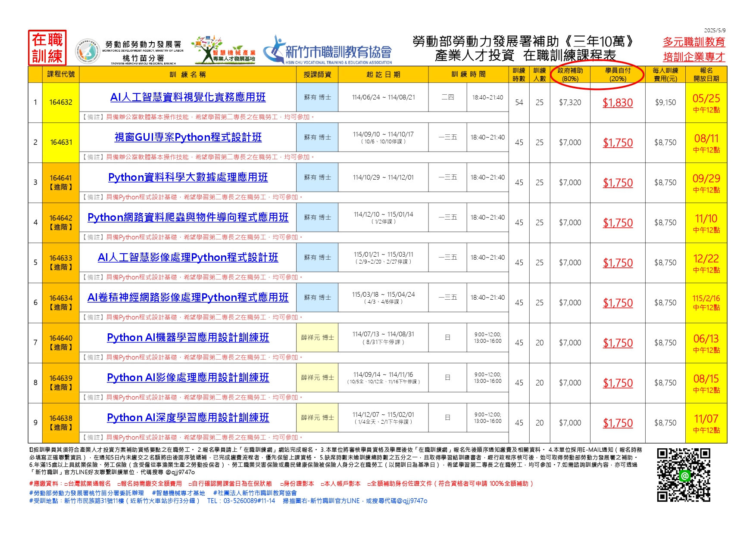The height and width of the screenshot is (534, 756).
Task: Click the red 在職訓練 stamp logo
Action: tap(47, 47)
